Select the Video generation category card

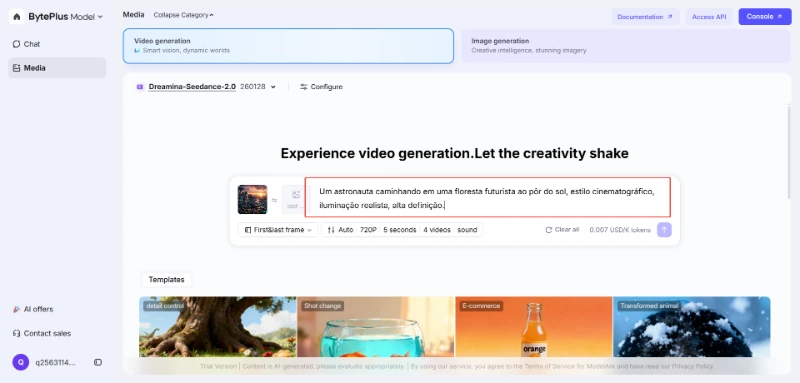[288, 46]
